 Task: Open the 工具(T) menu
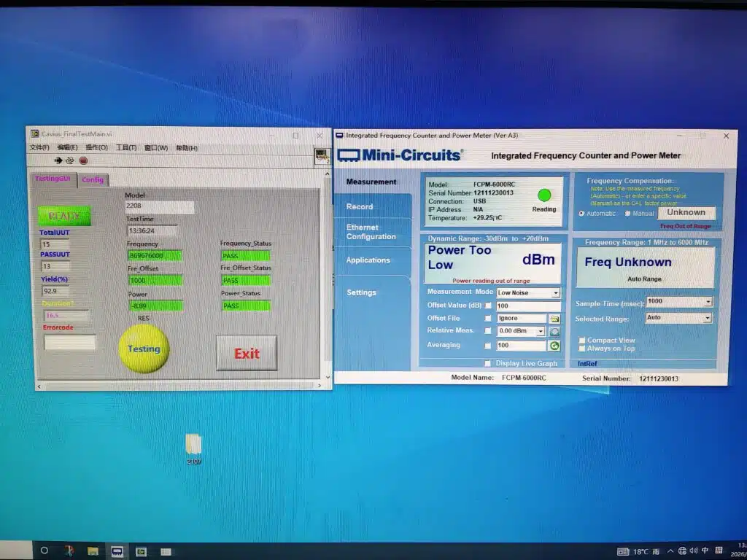click(126, 147)
